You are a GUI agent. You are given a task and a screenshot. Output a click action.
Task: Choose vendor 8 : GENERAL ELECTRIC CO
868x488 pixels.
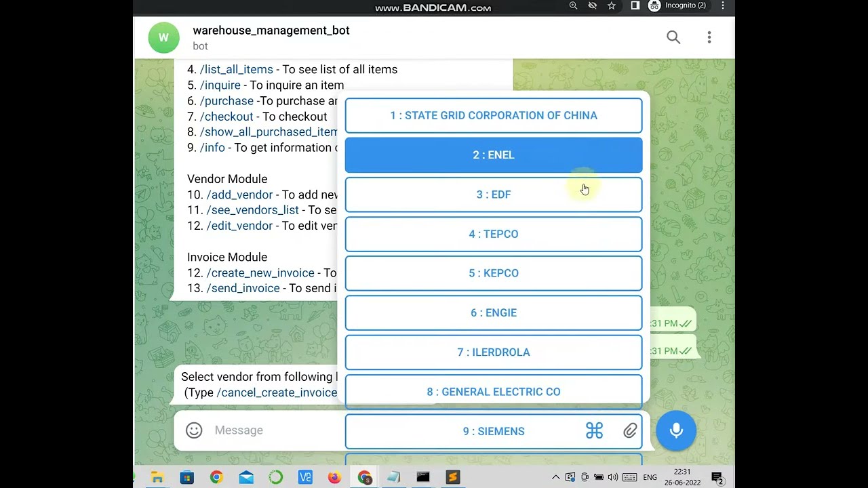pos(494,392)
